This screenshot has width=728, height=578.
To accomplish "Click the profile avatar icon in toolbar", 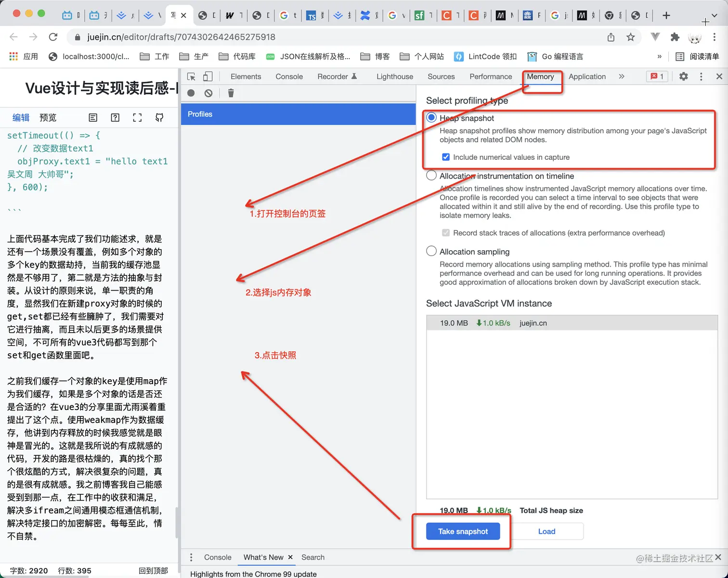I will [694, 38].
